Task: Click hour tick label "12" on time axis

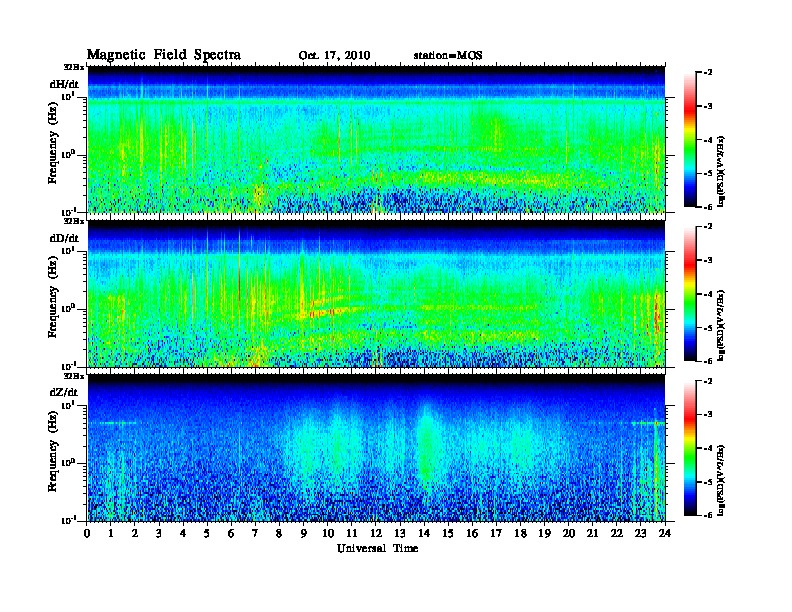Action: (376, 534)
